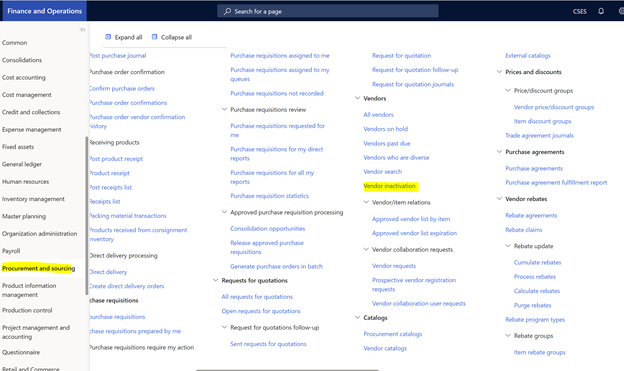Open Rebate claims link
Image resolution: width=624 pixels, height=371 pixels.
click(x=524, y=230)
